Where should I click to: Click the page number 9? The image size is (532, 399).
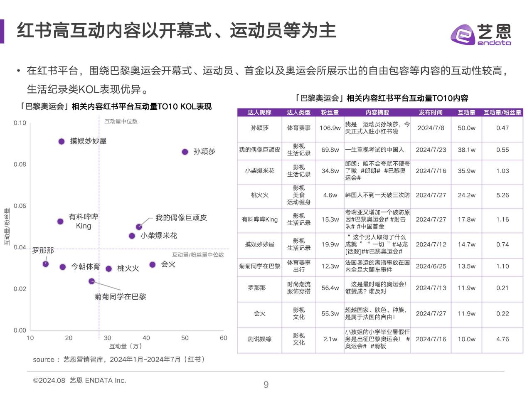tap(266, 385)
